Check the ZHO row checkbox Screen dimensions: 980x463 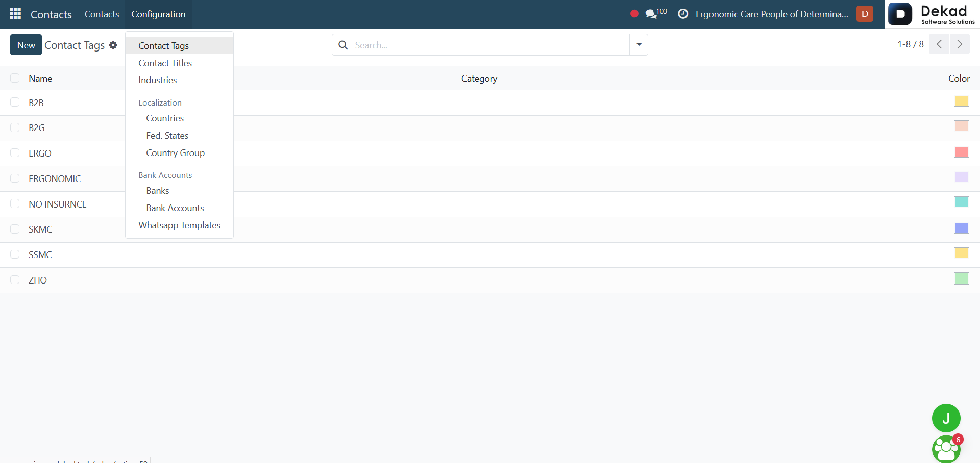[x=15, y=280]
